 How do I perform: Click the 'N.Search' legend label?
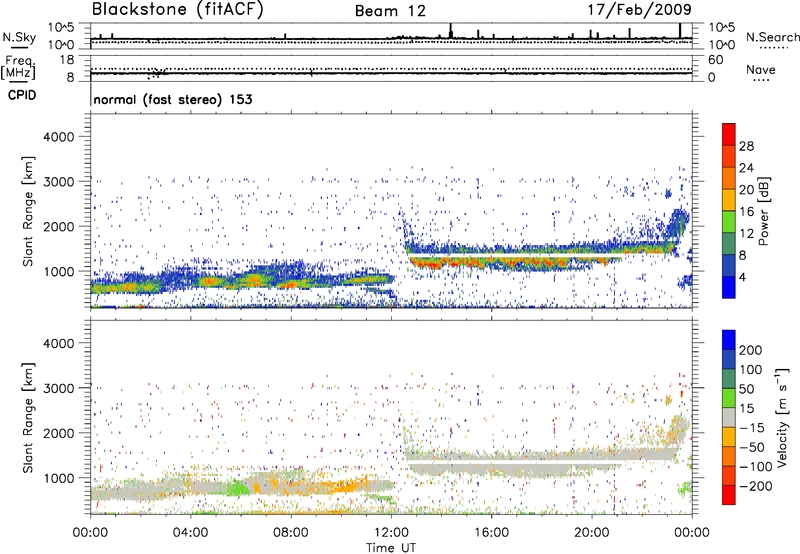(x=772, y=37)
